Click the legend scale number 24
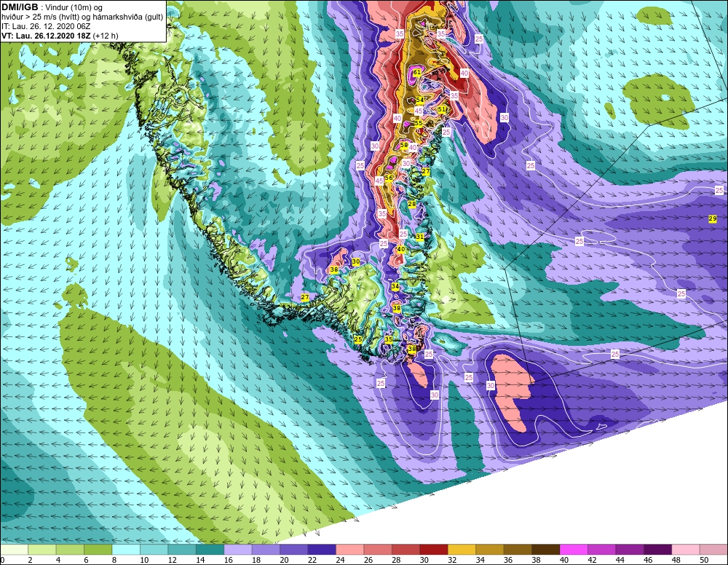 [340, 561]
